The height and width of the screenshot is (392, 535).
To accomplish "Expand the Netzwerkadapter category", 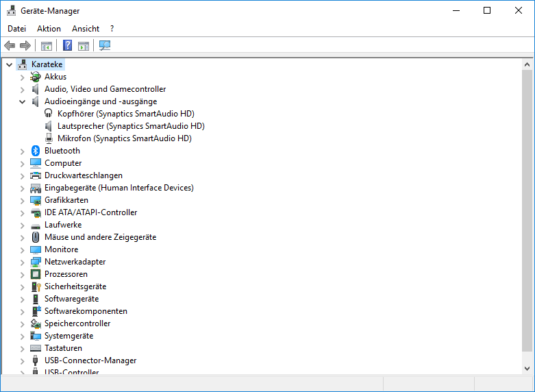I will coord(22,262).
